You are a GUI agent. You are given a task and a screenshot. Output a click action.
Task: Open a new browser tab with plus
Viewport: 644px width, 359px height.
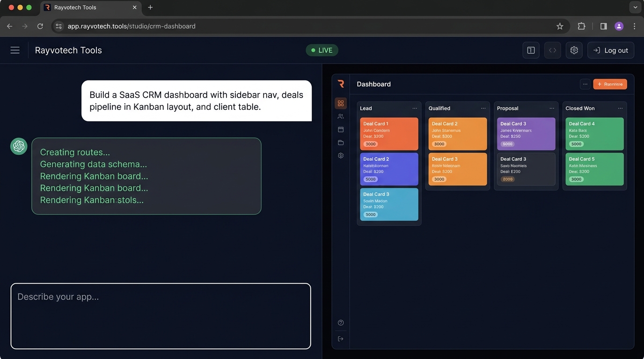[x=150, y=7]
